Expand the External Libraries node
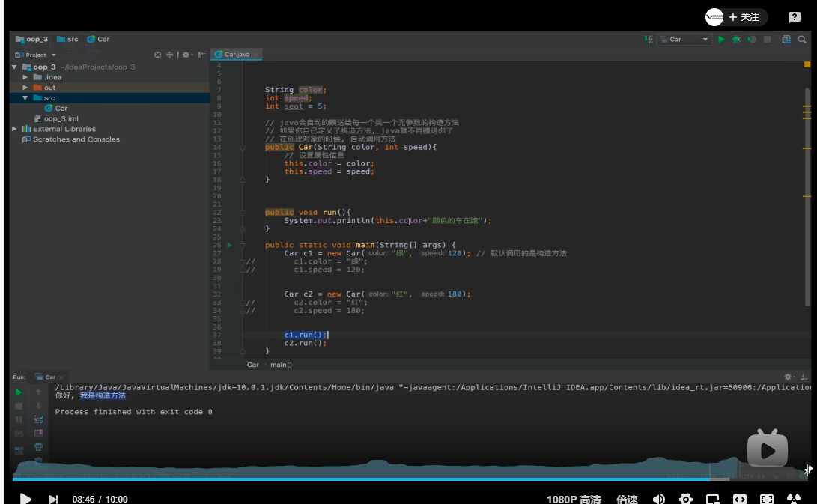The width and height of the screenshot is (817, 504). [15, 129]
